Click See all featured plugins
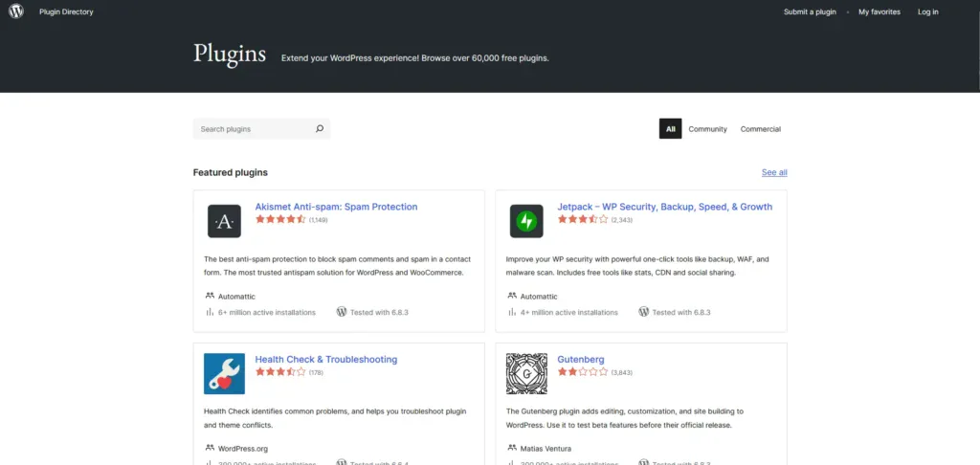The width and height of the screenshot is (980, 465). point(774,172)
